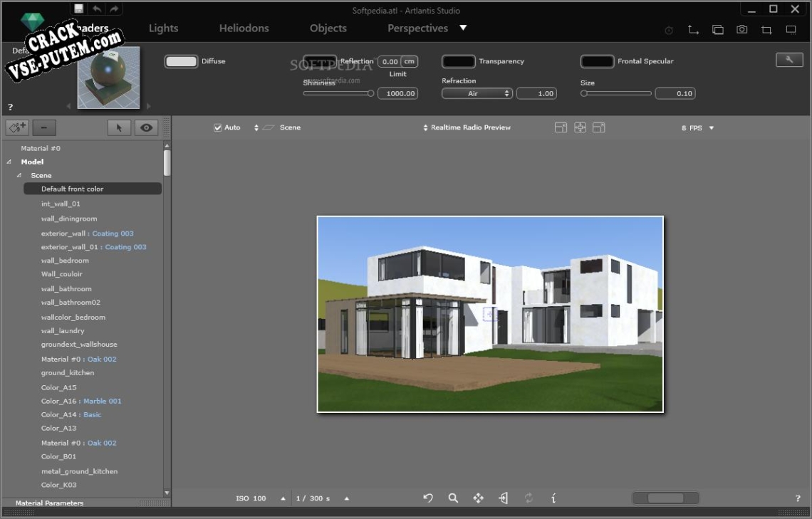812x519 pixels.
Task: Click the Frontal Specular Size slider
Action: pos(615,93)
